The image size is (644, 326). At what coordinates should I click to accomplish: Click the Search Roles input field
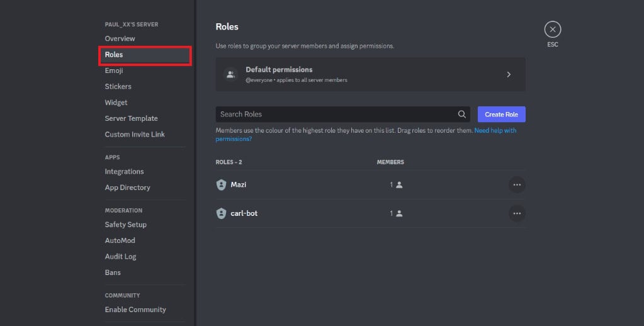point(342,114)
